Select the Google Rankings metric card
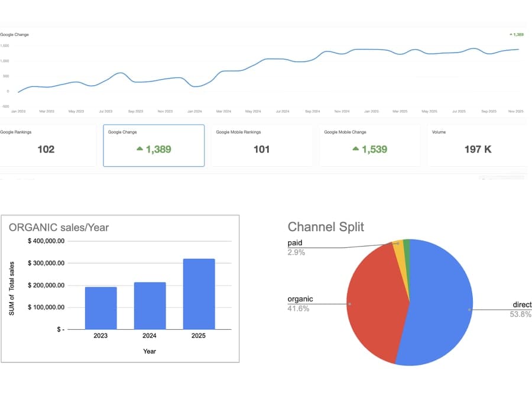The height and width of the screenshot is (399, 532). tap(47, 145)
